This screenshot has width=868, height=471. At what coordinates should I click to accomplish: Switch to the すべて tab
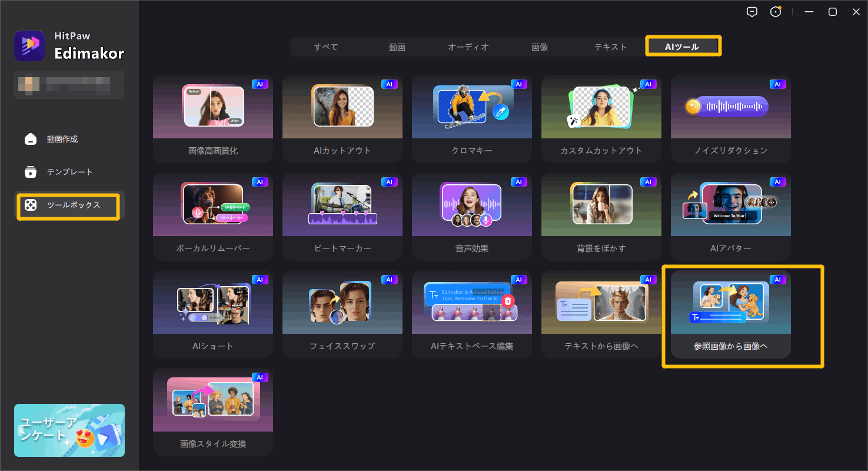click(325, 47)
